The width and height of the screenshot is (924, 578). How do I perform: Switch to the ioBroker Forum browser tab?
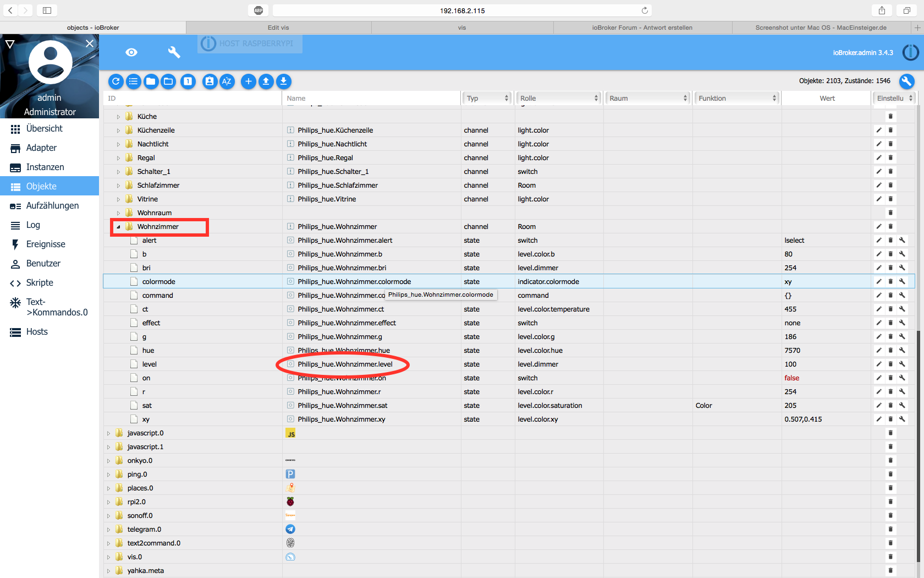pos(642,28)
